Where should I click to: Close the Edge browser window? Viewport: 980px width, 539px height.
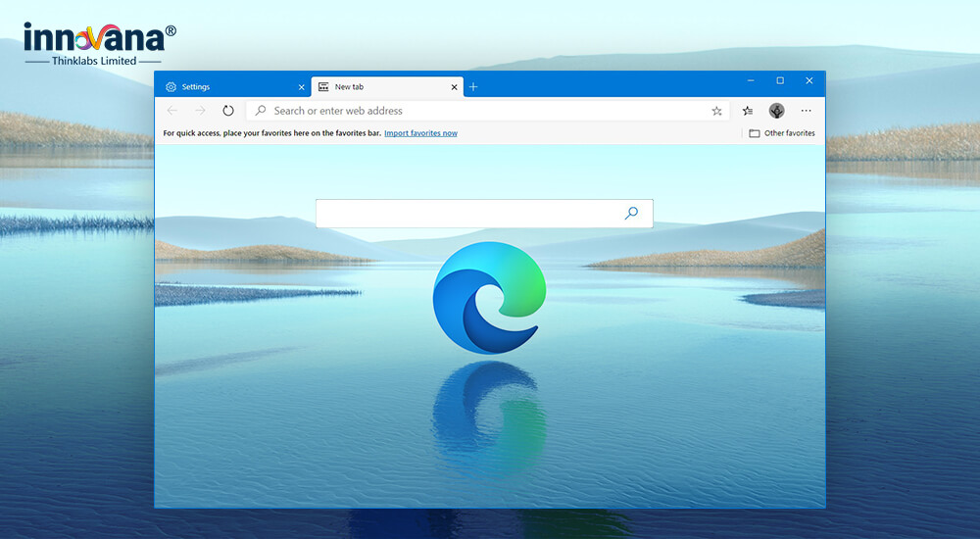(x=809, y=80)
